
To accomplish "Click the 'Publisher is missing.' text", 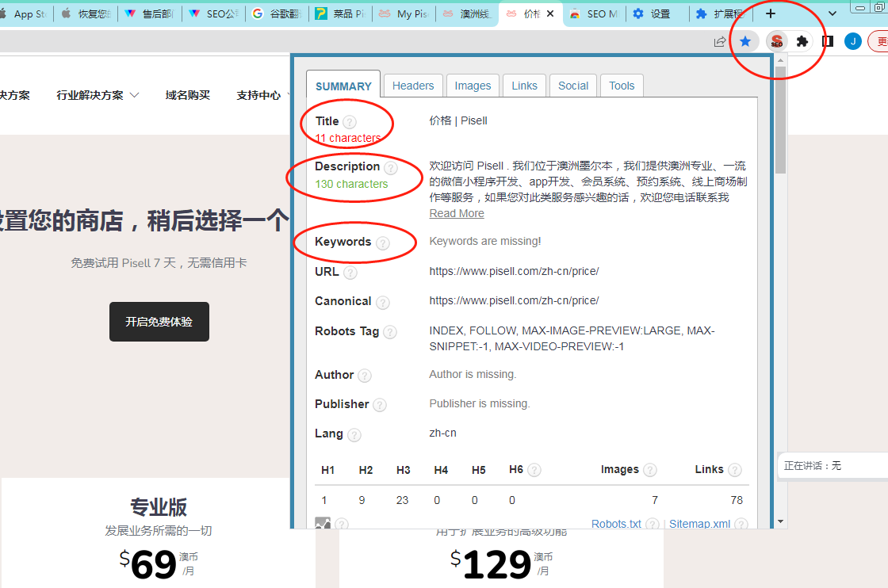I will tap(479, 403).
